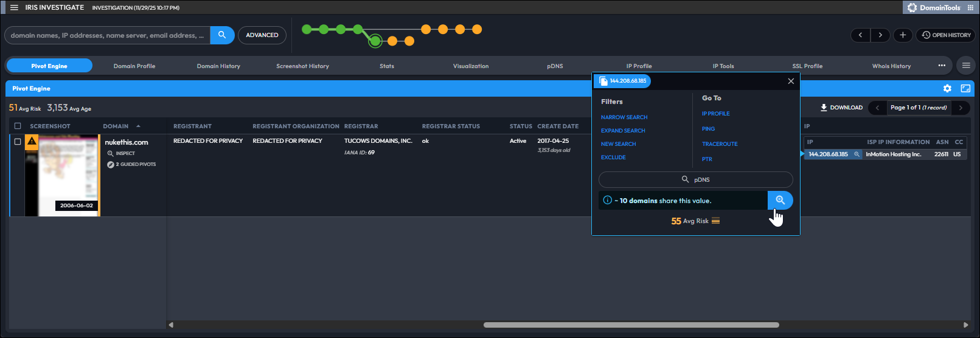The image size is (980, 338).
Task: Copy IP 144.208.68.185 using the copy icon
Action: pyautogui.click(x=603, y=81)
